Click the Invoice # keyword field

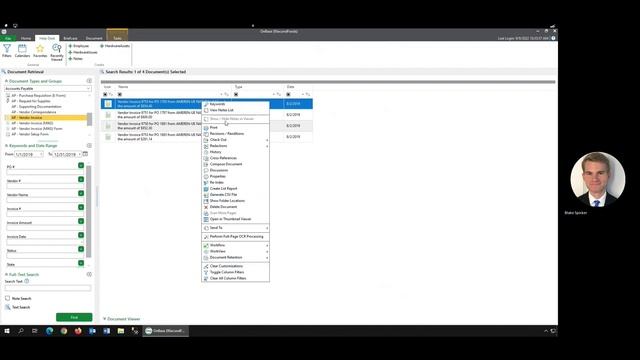45,214
